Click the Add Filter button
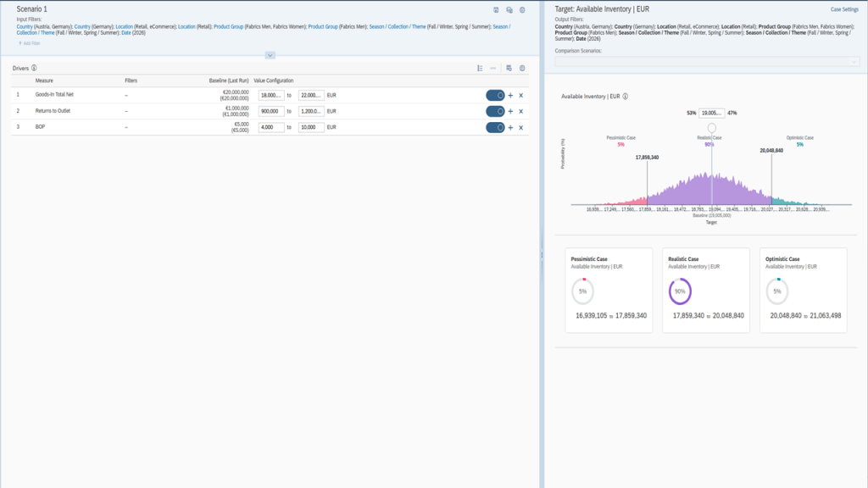 tap(29, 42)
